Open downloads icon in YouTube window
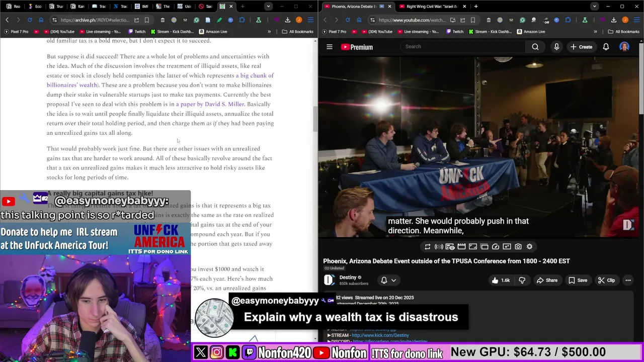 [613, 20]
